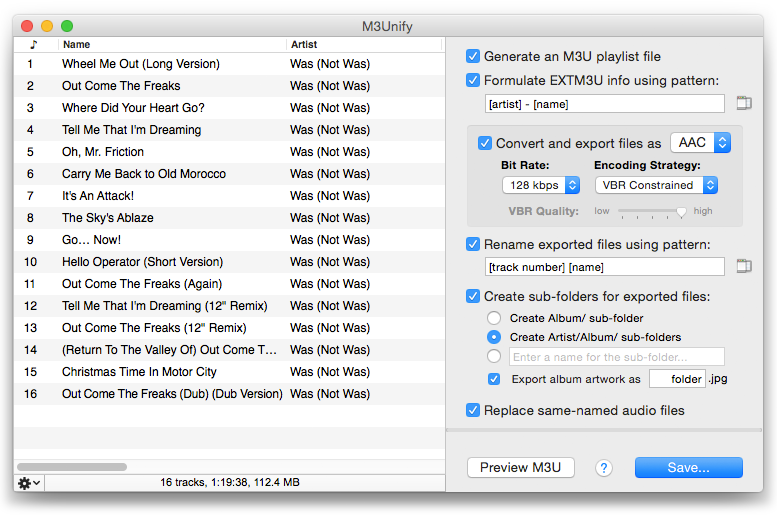Select track Out Come The Freaks (Dub) (Dub Version)
This screenshot has width=777, height=515.
point(229,394)
